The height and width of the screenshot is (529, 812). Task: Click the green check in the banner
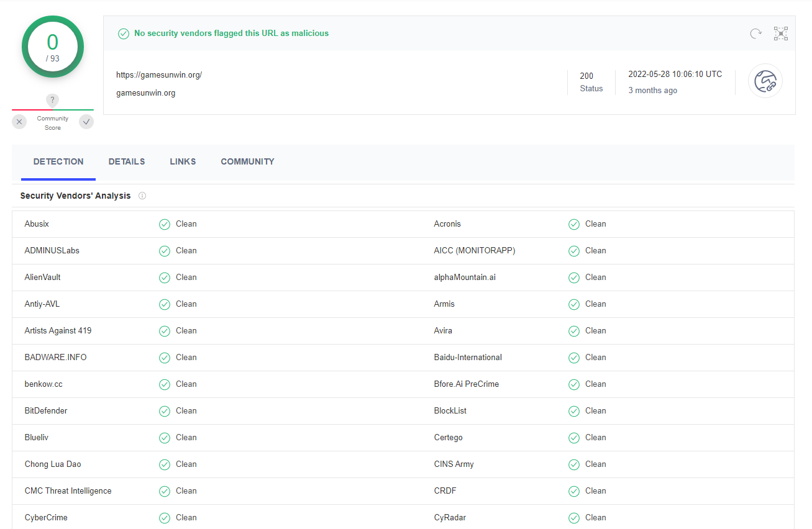click(124, 34)
